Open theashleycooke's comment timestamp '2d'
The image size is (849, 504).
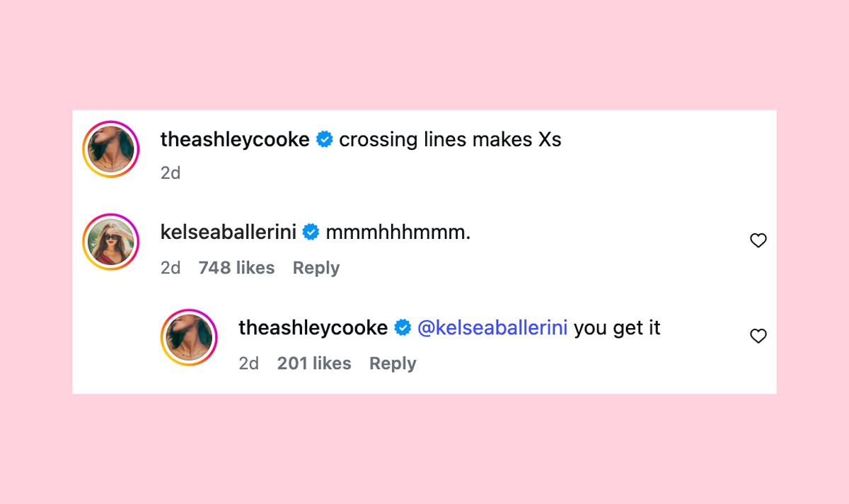[171, 172]
